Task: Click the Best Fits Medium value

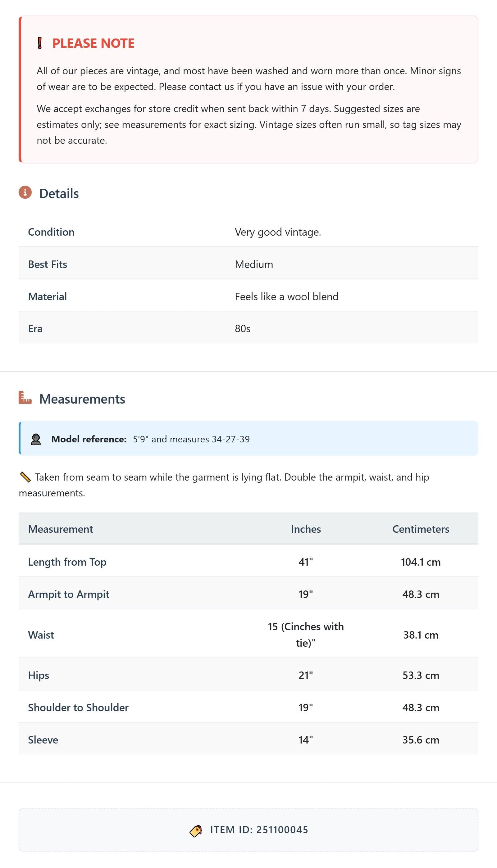Action: pos(254,264)
